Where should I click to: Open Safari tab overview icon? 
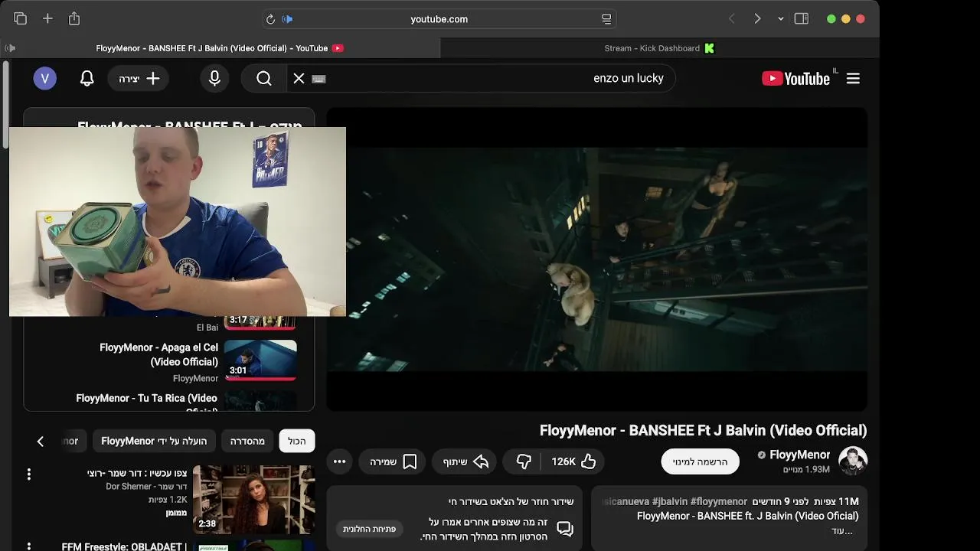(20, 18)
